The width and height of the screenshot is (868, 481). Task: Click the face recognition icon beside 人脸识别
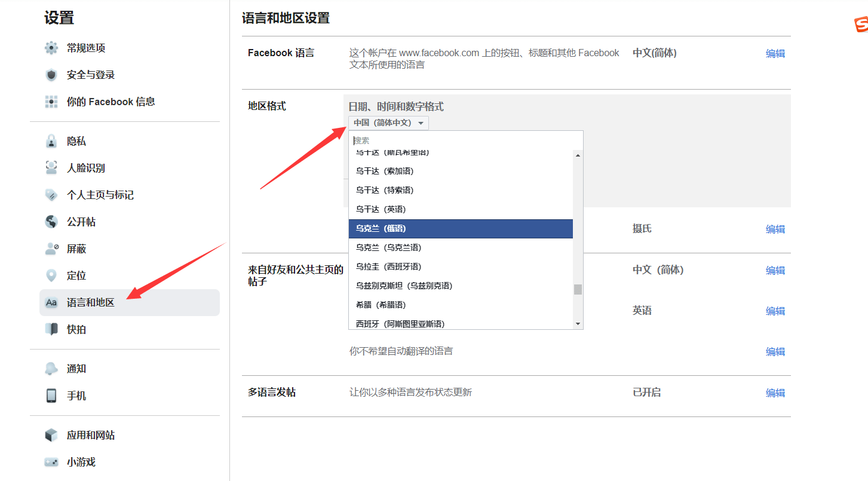click(51, 168)
